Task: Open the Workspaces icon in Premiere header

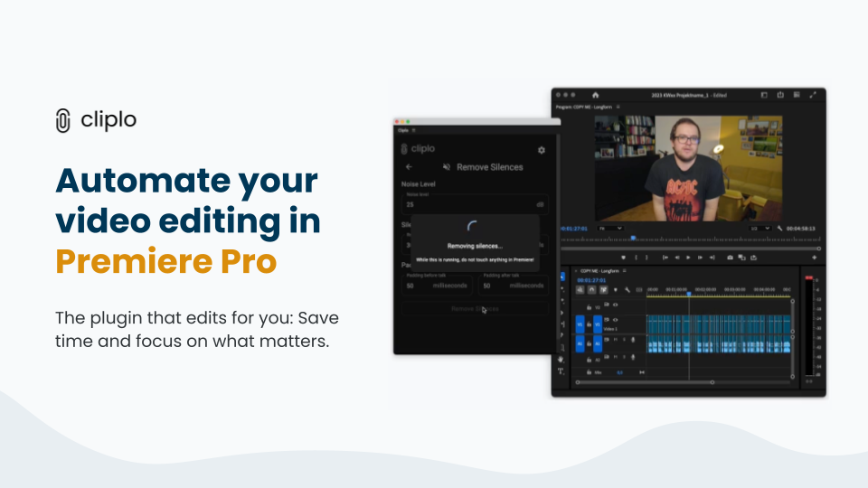Action: pos(764,95)
